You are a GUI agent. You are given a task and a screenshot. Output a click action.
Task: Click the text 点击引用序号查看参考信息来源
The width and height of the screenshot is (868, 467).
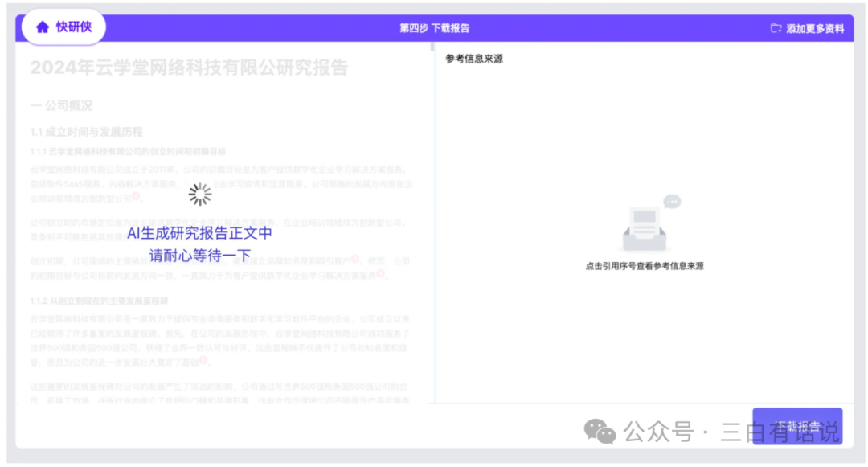(x=645, y=266)
